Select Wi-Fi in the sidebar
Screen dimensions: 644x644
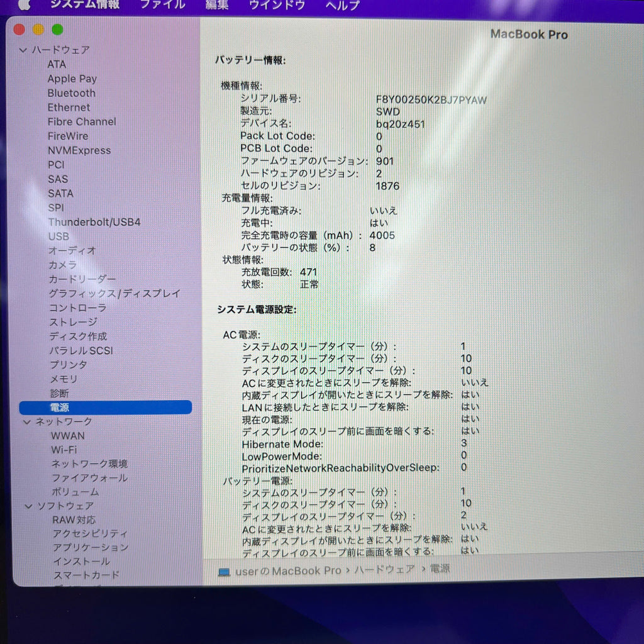point(64,450)
